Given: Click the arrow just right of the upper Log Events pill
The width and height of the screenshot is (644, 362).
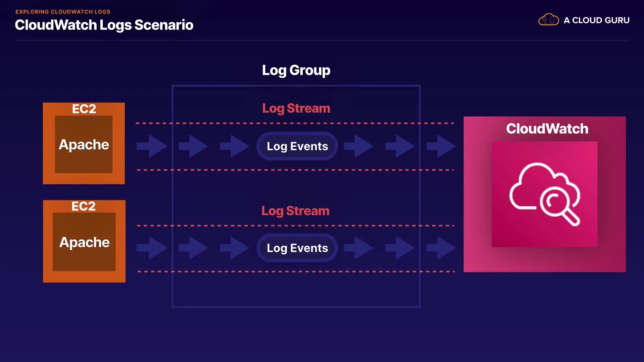Looking at the screenshot, I should tap(359, 146).
